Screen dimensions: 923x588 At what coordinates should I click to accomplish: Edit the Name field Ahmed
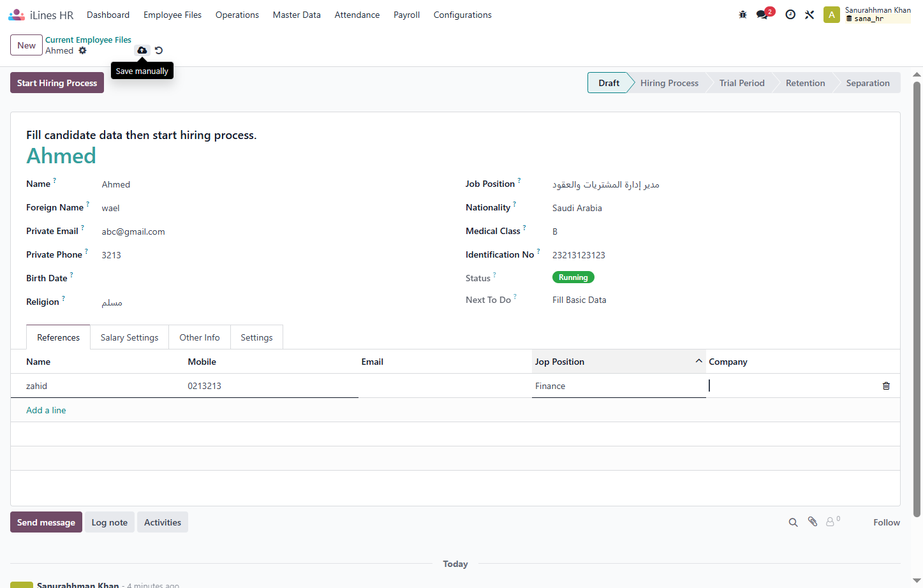(x=273, y=184)
